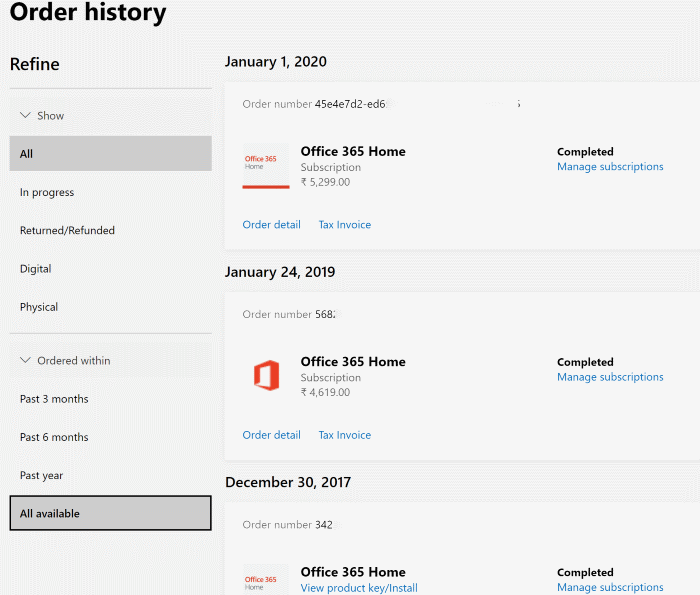
Task: Click Completed status for the December 30, 2017 order
Action: 585,572
